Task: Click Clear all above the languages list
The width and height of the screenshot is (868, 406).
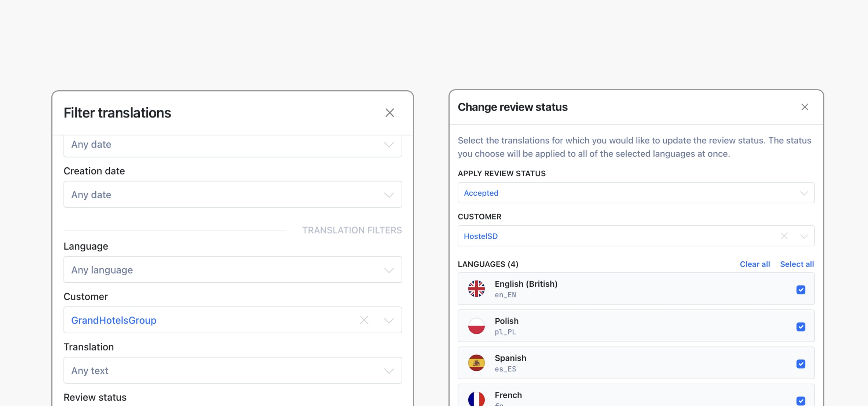Action: [755, 264]
